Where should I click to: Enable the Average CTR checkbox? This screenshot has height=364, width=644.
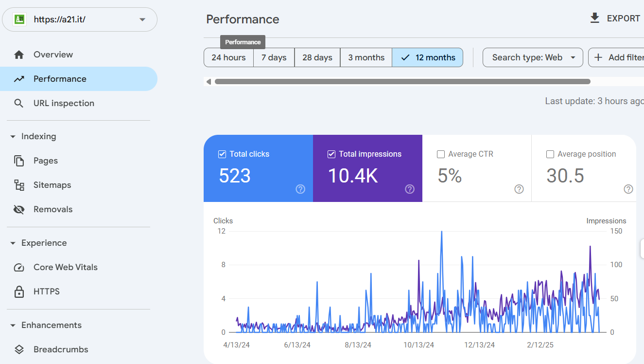point(441,154)
